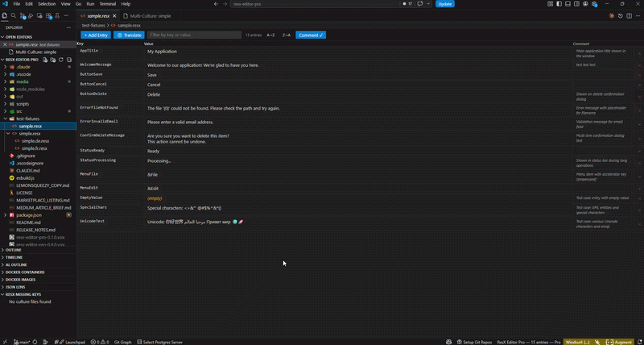
Task: Open the Terminal menu
Action: tap(108, 4)
